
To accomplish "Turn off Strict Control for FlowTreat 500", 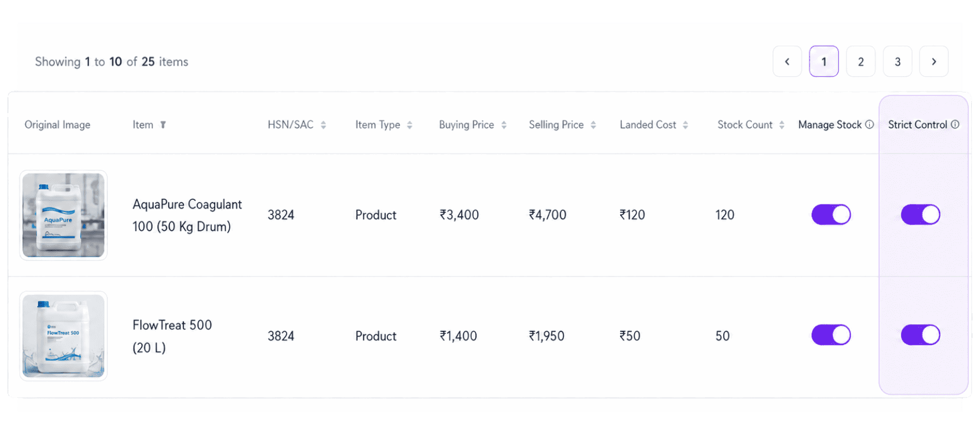I will point(921,335).
